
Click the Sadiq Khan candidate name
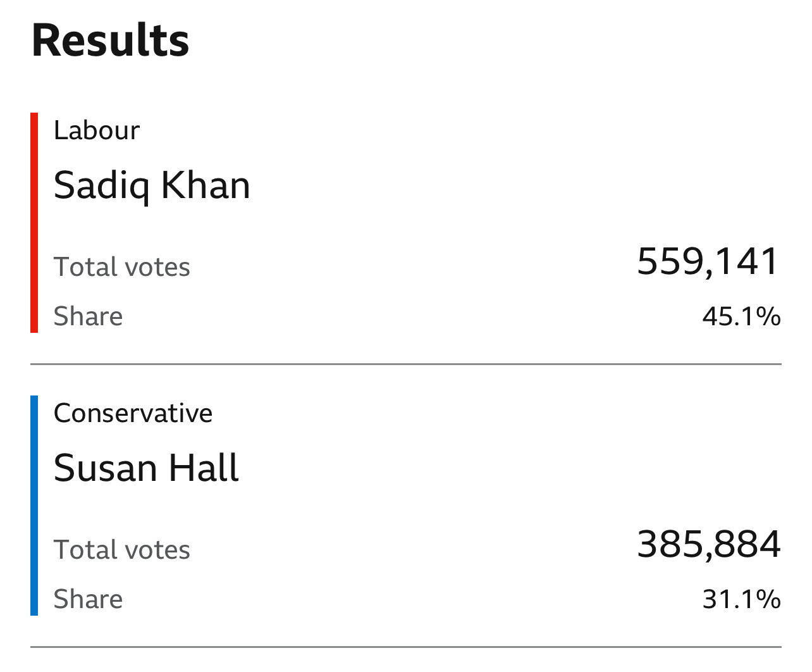pos(152,186)
